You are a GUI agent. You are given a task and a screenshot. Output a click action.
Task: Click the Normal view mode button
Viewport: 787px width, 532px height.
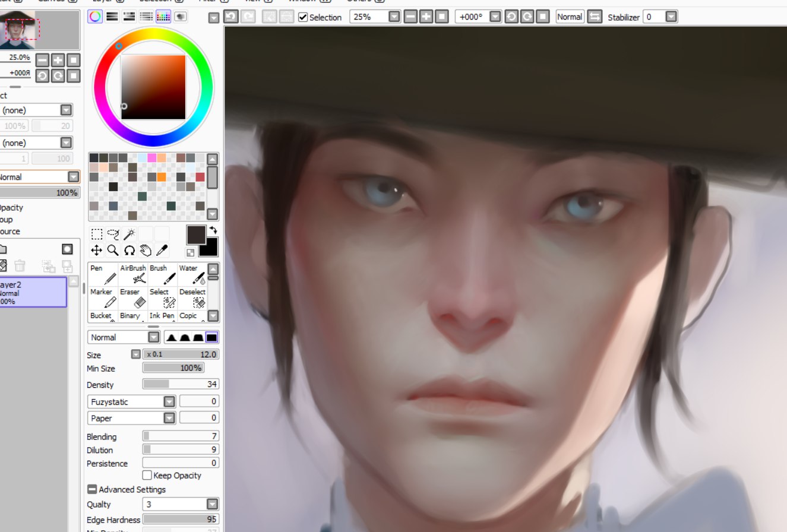pos(570,17)
